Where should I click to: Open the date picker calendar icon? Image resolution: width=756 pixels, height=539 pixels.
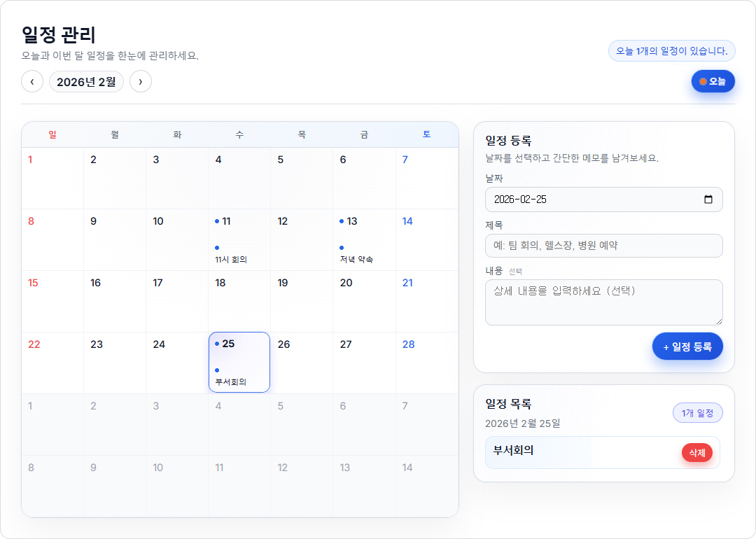(708, 199)
